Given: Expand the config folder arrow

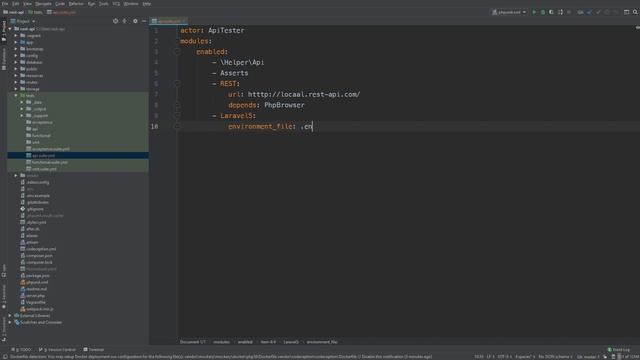Looking at the screenshot, I should tap(16, 56).
